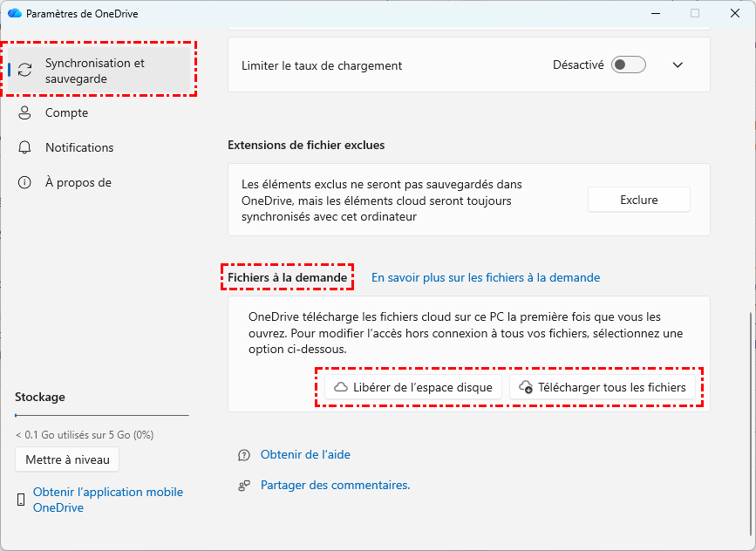Click the mobile phone icon near OneDrive link
756x551 pixels.
tap(21, 500)
